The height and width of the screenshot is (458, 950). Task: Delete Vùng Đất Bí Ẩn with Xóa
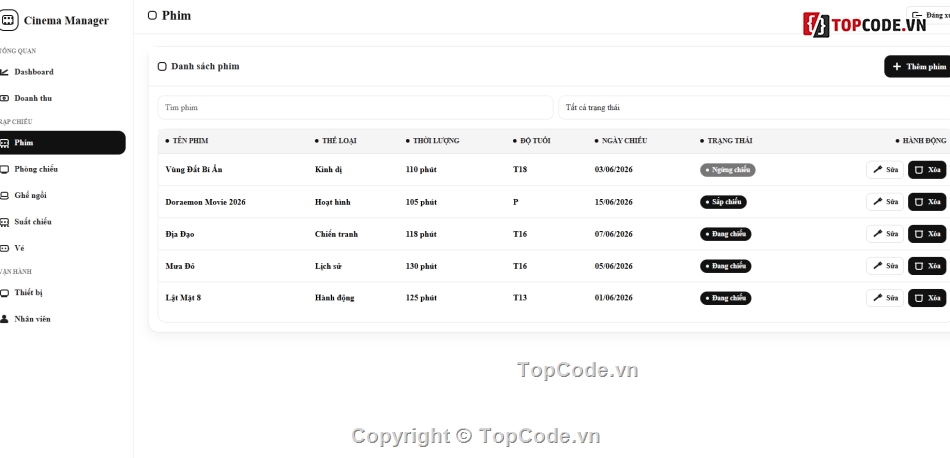pyautogui.click(x=927, y=170)
